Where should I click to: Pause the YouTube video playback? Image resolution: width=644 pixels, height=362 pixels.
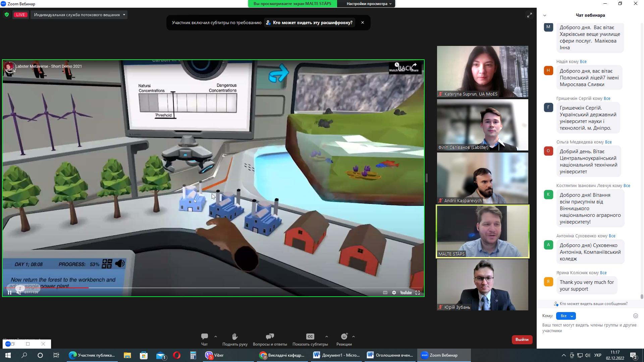pyautogui.click(x=10, y=293)
